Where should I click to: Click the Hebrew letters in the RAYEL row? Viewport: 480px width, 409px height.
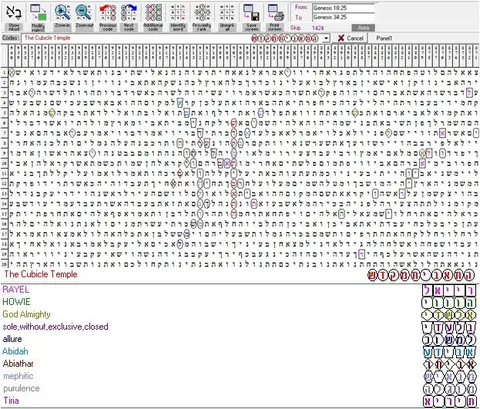pyautogui.click(x=449, y=290)
